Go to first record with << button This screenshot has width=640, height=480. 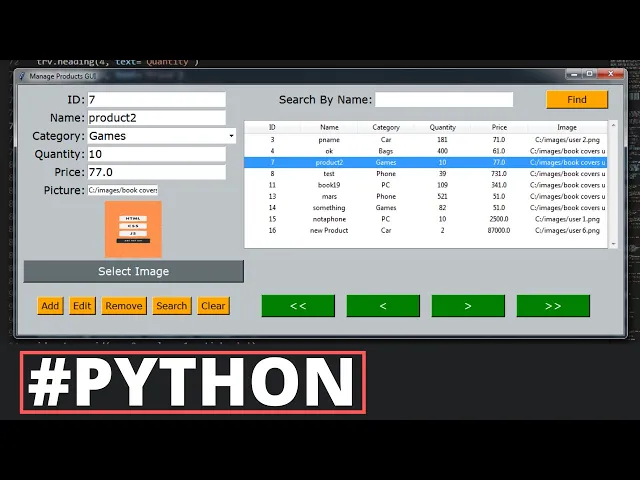click(298, 306)
